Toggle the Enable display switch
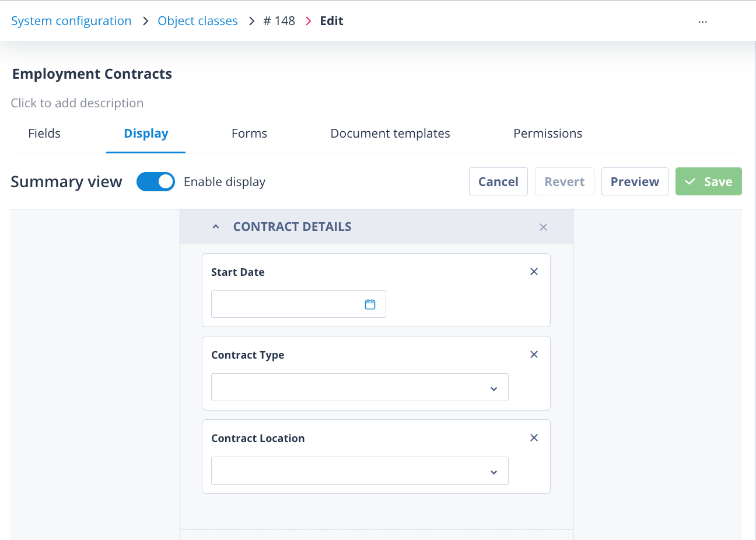 (156, 182)
